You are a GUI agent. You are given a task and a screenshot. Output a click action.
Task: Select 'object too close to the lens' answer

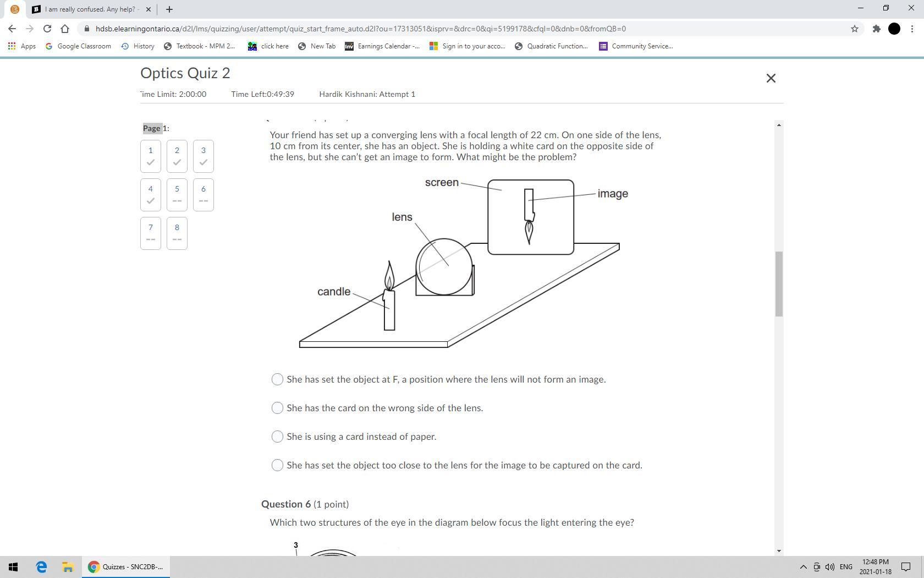(278, 465)
